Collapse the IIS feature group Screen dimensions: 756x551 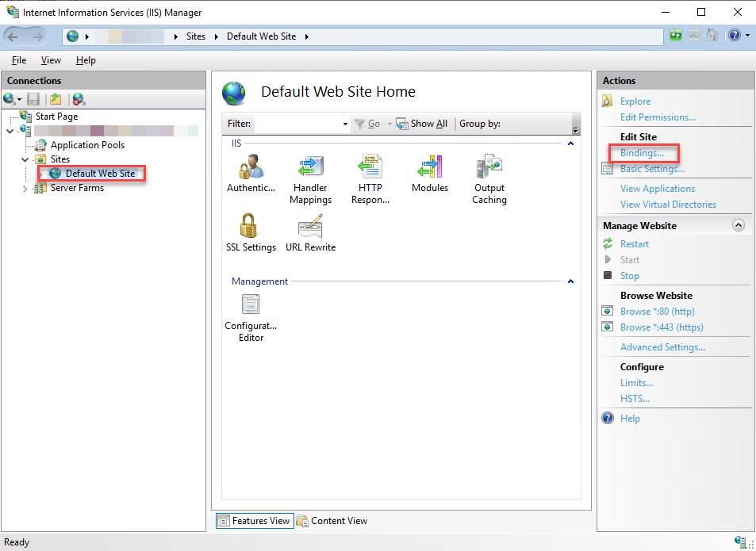click(571, 143)
